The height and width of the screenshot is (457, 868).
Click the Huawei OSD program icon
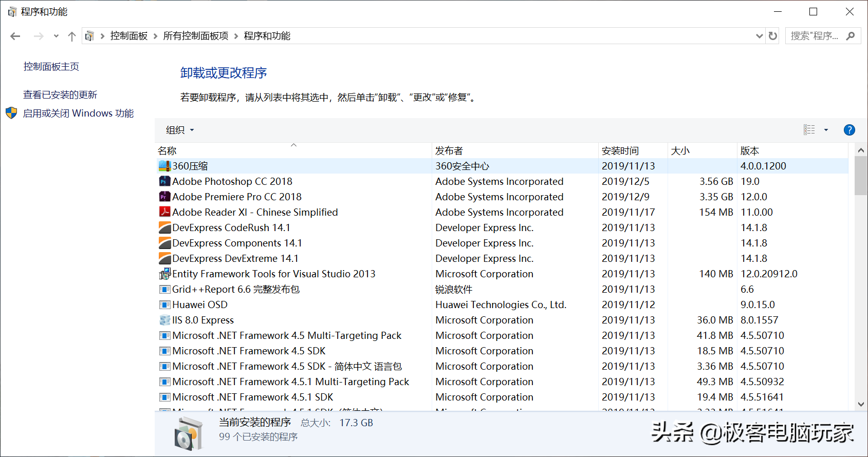pyautogui.click(x=164, y=304)
